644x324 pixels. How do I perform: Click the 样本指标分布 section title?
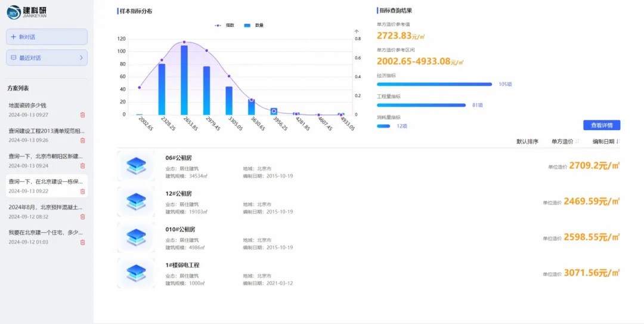(x=136, y=11)
